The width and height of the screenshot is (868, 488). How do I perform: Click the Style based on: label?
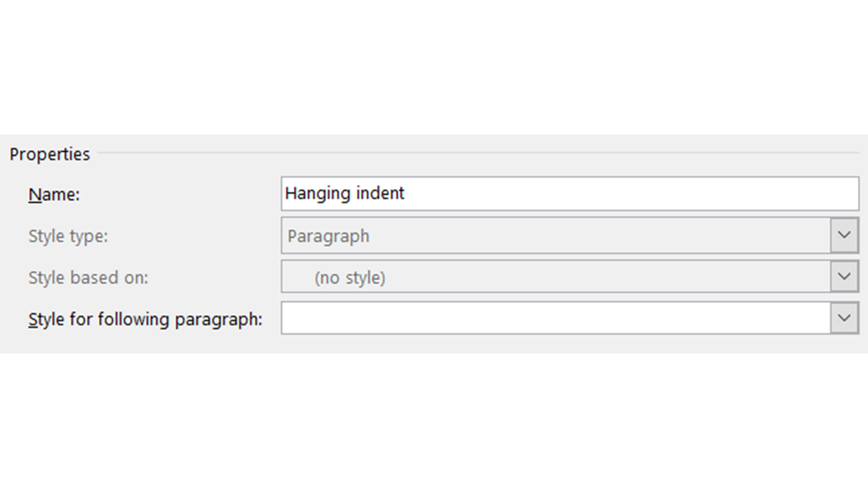click(x=88, y=278)
